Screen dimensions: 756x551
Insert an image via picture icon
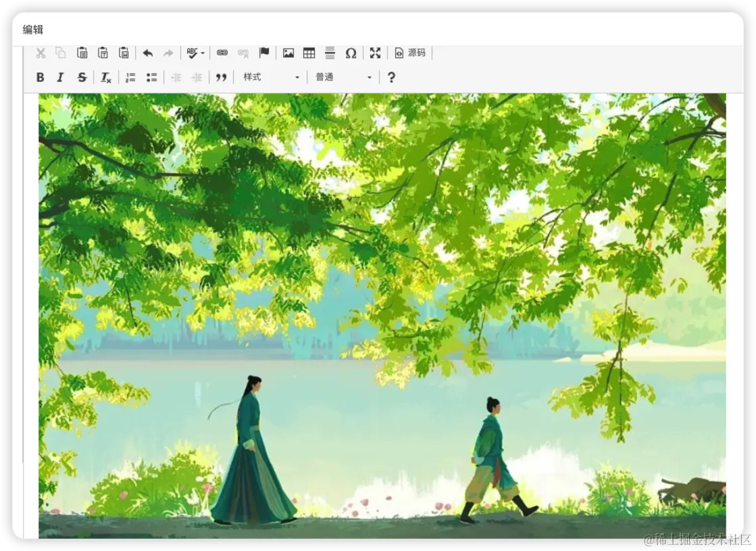(x=288, y=53)
